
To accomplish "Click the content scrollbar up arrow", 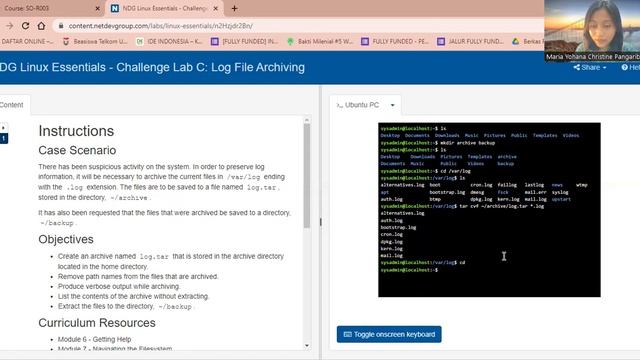I will pyautogui.click(x=307, y=120).
